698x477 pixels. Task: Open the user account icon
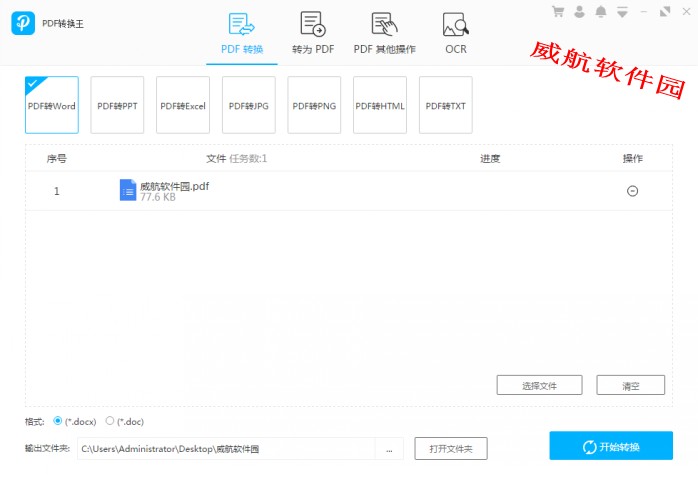[x=579, y=12]
